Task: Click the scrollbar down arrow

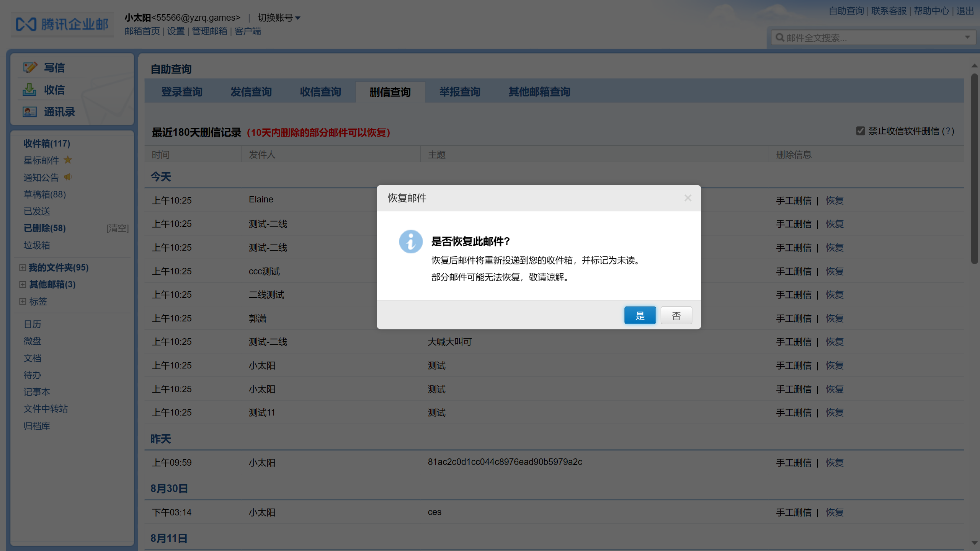Action: click(x=974, y=543)
